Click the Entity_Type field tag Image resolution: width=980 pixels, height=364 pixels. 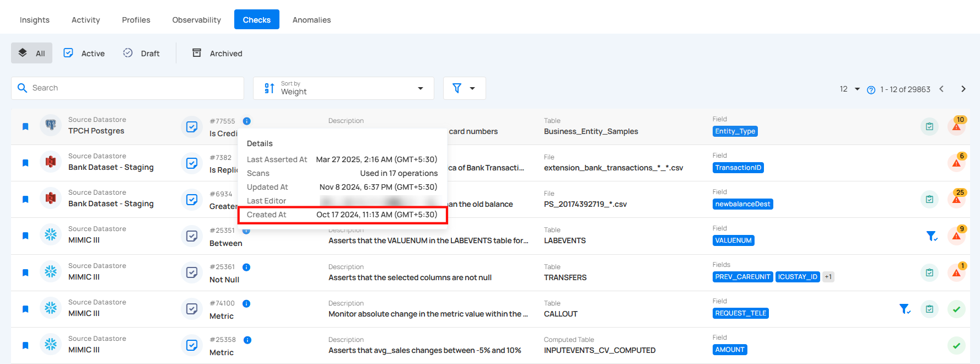735,131
